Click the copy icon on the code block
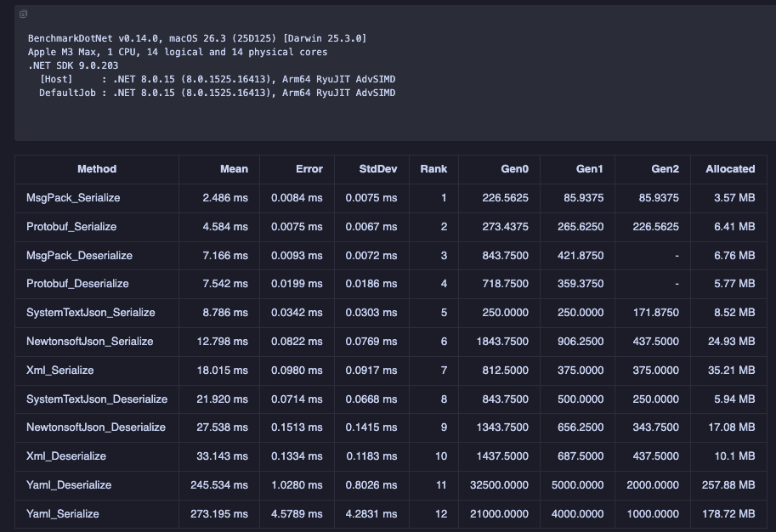Image resolution: width=776 pixels, height=532 pixels. tap(23, 14)
